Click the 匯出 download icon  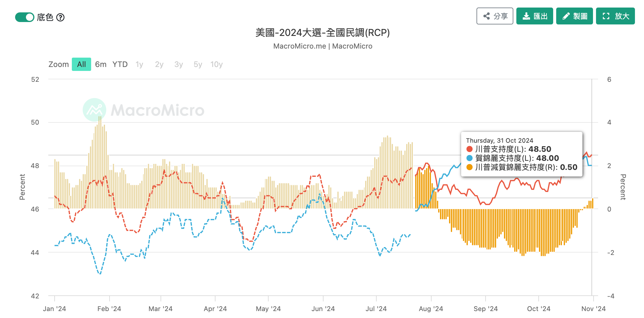[x=526, y=16]
